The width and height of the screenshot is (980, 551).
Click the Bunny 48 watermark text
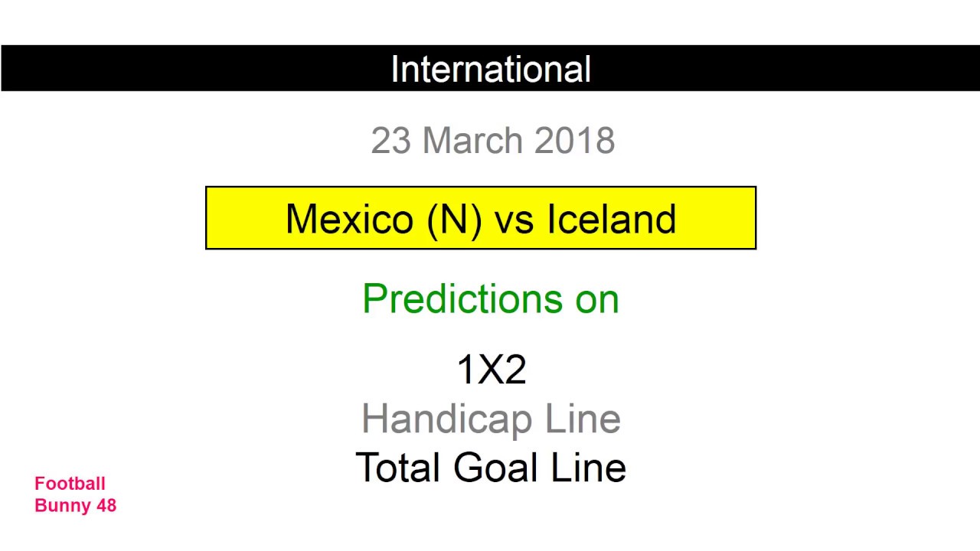(x=75, y=505)
